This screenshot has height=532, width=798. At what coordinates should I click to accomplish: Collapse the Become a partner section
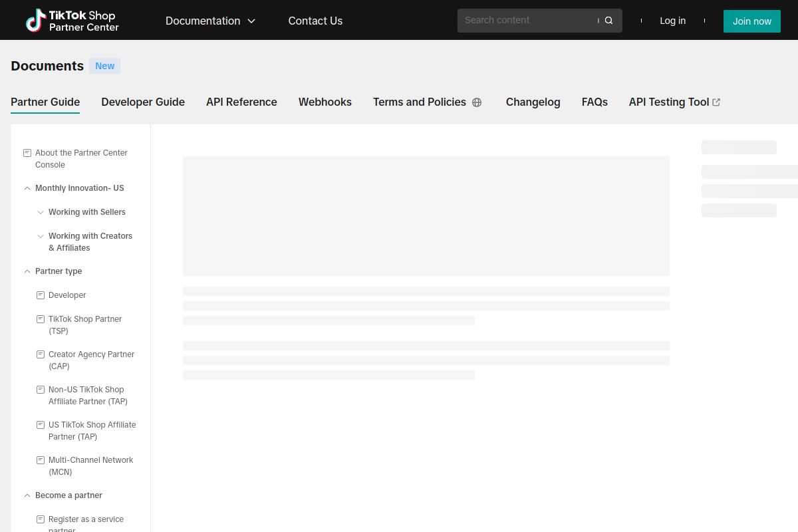point(27,495)
